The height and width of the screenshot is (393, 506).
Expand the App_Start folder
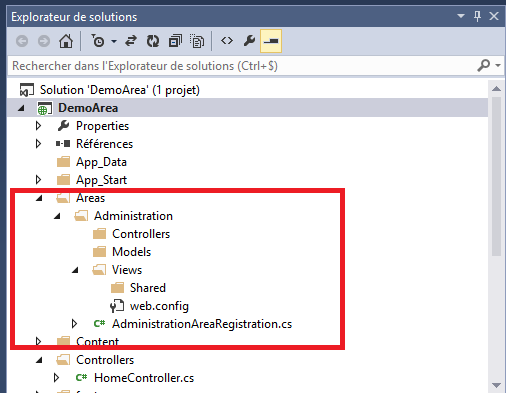tap(38, 180)
